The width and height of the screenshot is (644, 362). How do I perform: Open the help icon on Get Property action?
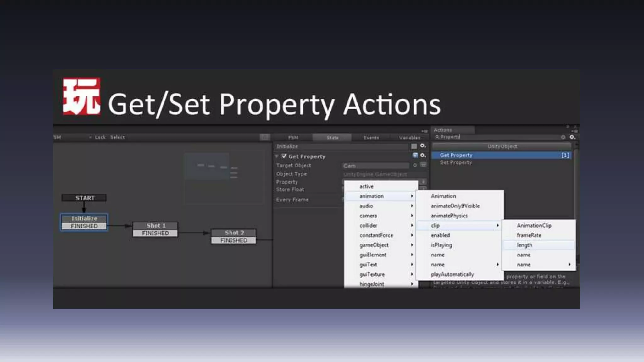pyautogui.click(x=415, y=155)
